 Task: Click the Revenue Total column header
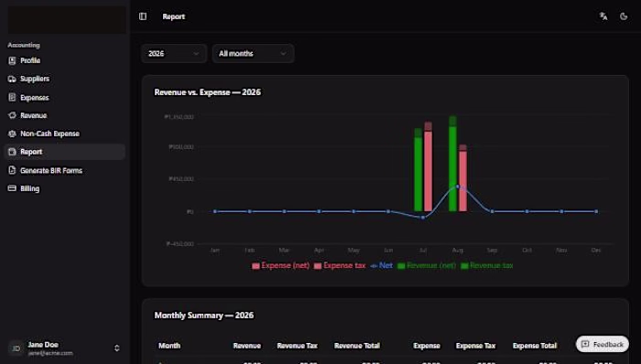pos(357,346)
